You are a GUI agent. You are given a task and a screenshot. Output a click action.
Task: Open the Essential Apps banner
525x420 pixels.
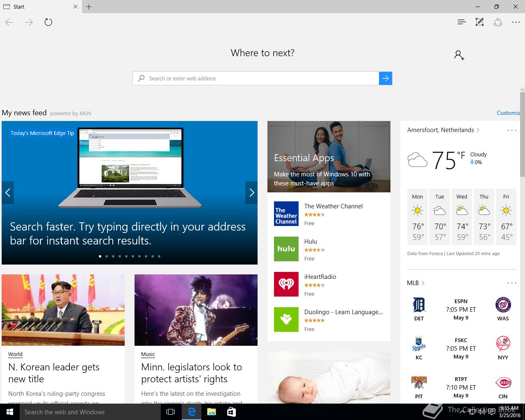(x=329, y=157)
